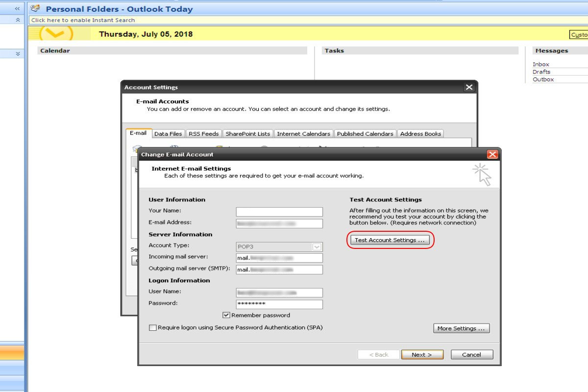Click the Test Account Settings button
Image resolution: width=588 pixels, height=392 pixels.
tap(390, 240)
